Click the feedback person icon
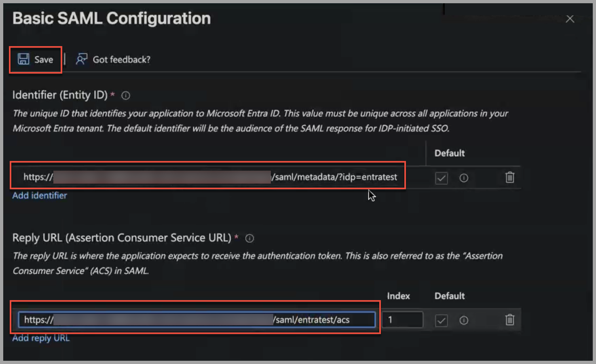 [81, 59]
